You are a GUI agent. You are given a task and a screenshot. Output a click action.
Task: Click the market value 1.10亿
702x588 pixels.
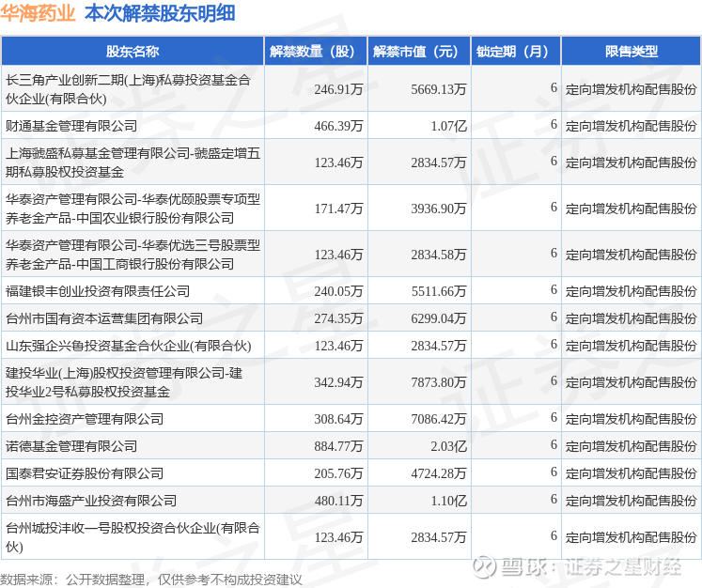pyautogui.click(x=448, y=502)
